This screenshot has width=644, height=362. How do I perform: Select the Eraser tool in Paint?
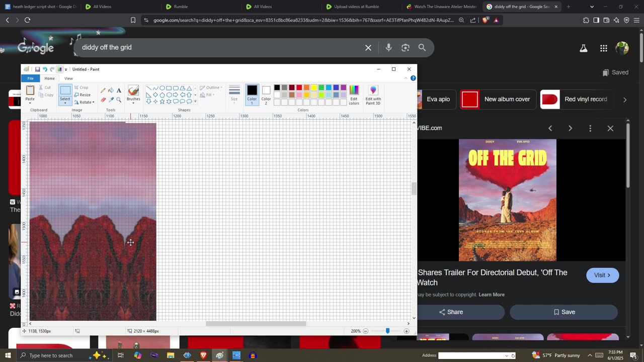tap(103, 100)
